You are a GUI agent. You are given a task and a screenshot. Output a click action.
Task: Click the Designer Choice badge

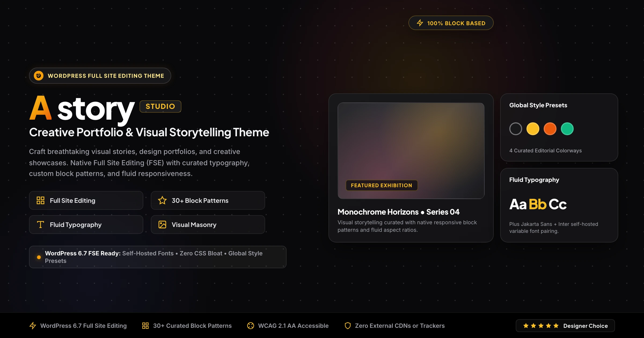(565, 326)
